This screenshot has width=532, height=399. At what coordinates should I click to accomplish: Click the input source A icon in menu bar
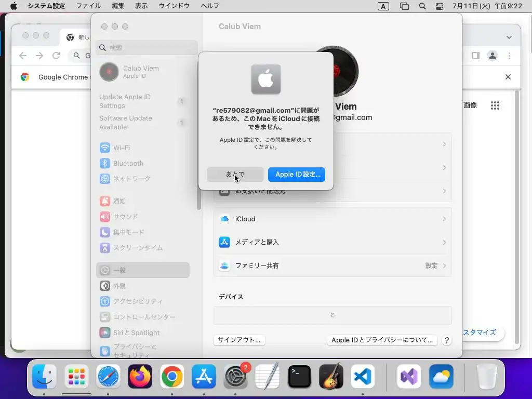[383, 6]
